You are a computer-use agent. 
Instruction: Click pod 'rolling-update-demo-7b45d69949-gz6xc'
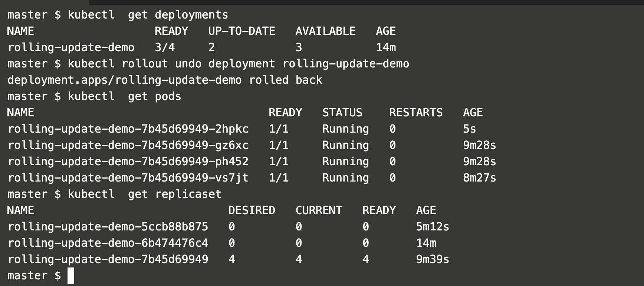(x=128, y=145)
